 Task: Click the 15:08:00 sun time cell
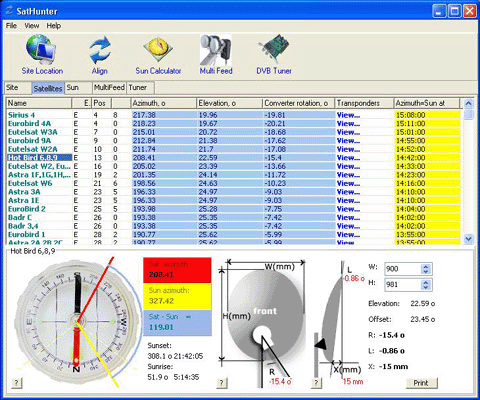point(427,115)
